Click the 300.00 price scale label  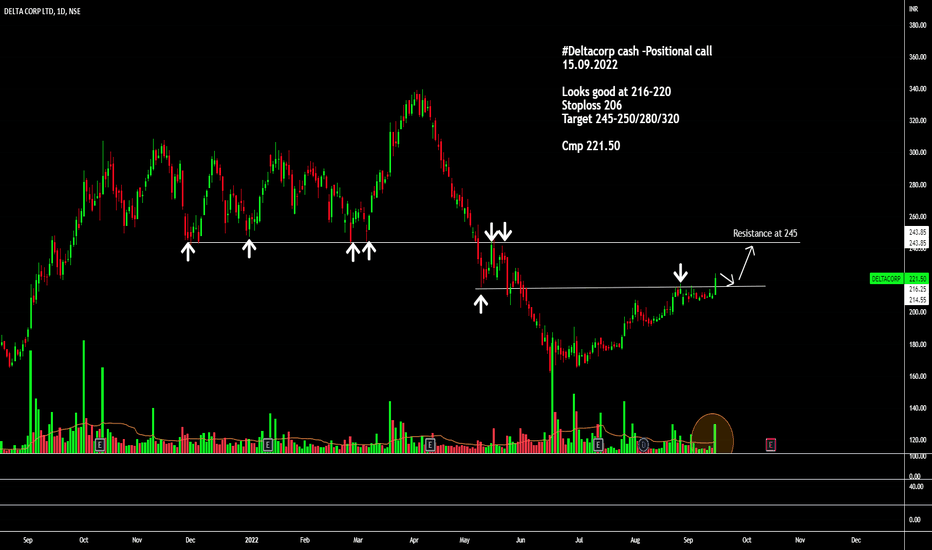click(x=917, y=152)
